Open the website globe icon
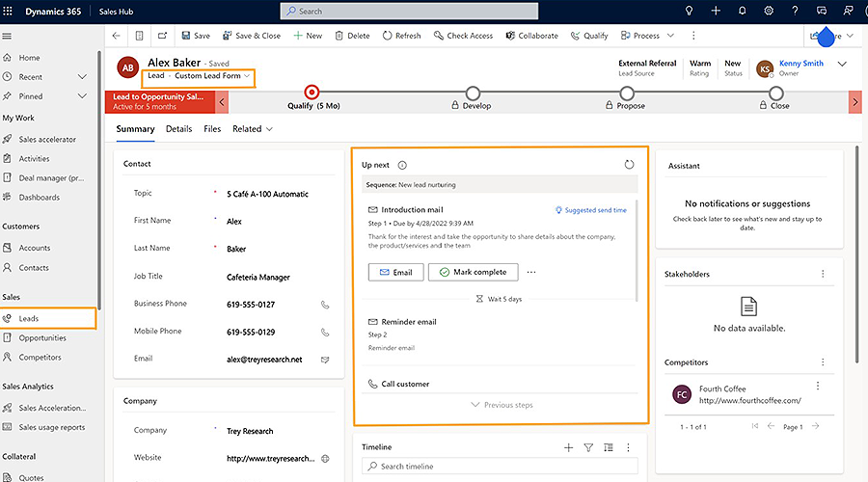This screenshot has width=868, height=482. (x=326, y=458)
